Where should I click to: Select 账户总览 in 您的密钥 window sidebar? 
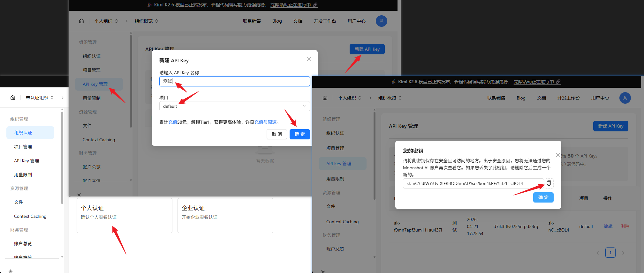(343, 249)
